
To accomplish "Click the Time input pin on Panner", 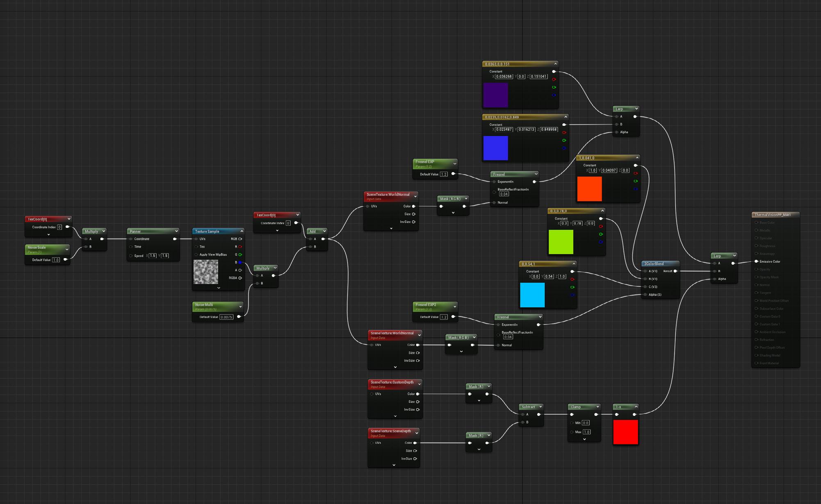I will 131,247.
